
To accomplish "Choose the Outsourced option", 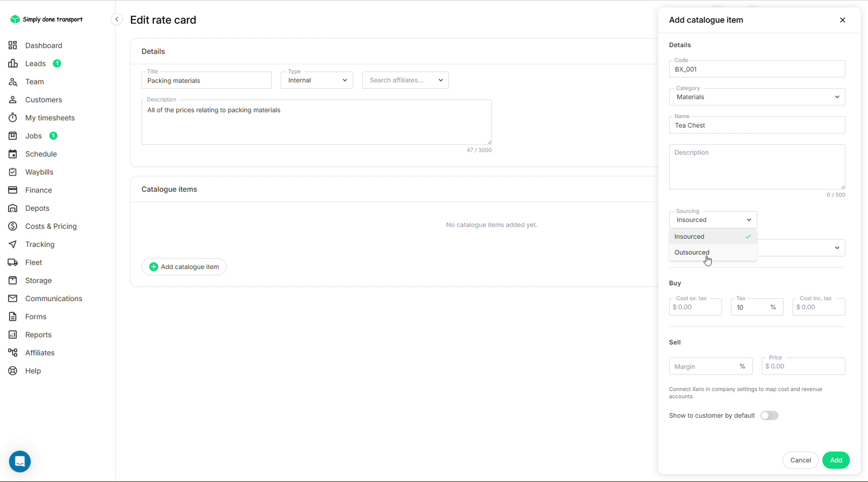I will 713,253.
